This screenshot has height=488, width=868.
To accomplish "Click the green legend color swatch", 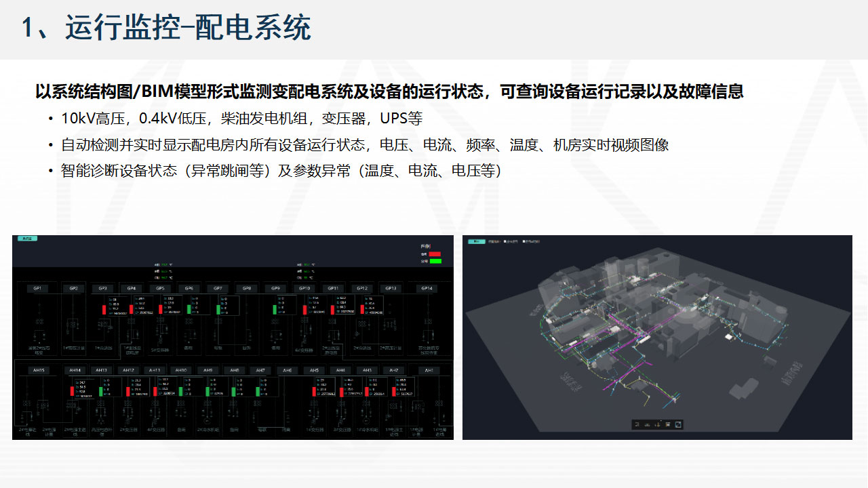I will click(x=435, y=260).
